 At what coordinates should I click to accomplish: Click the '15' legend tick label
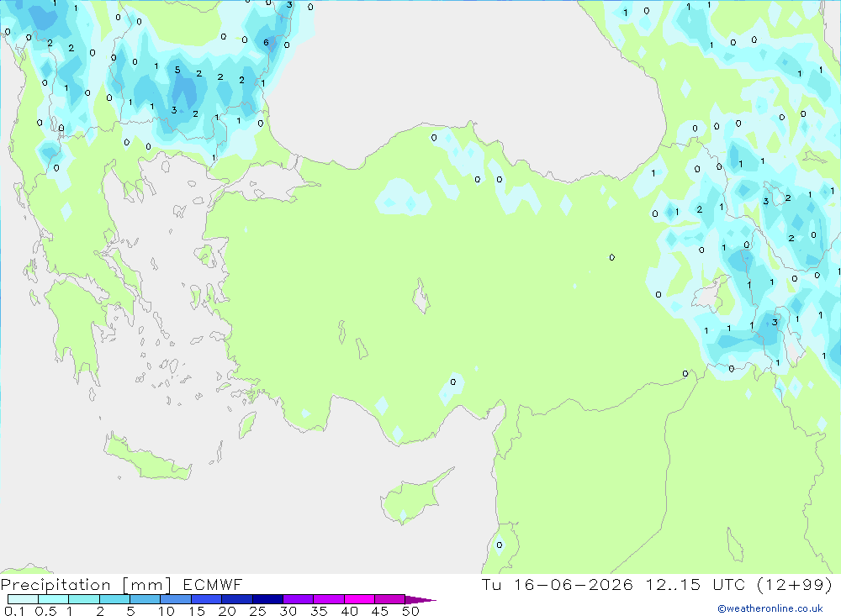(197, 611)
